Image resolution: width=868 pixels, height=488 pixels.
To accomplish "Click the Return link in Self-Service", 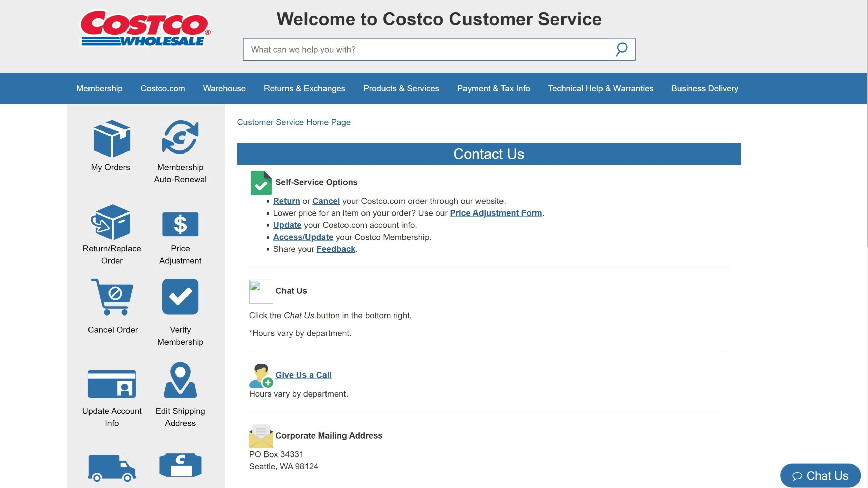I will (x=287, y=201).
